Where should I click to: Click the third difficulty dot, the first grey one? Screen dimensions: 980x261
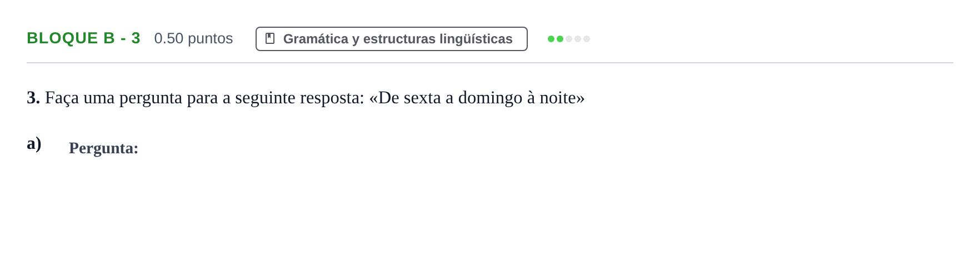(569, 39)
